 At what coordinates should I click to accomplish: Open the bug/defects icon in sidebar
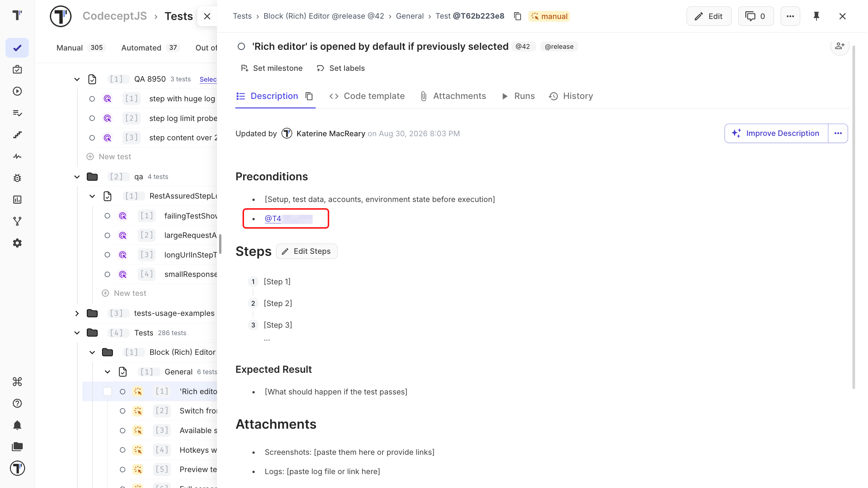point(17,178)
